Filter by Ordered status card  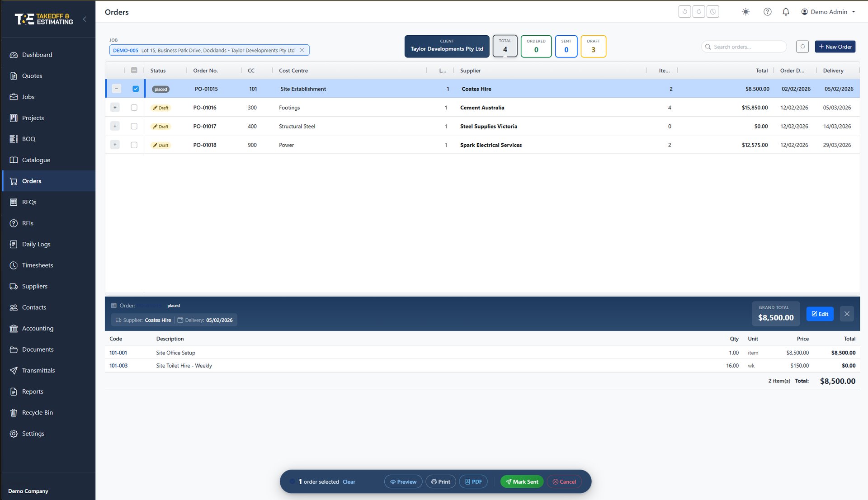(536, 46)
